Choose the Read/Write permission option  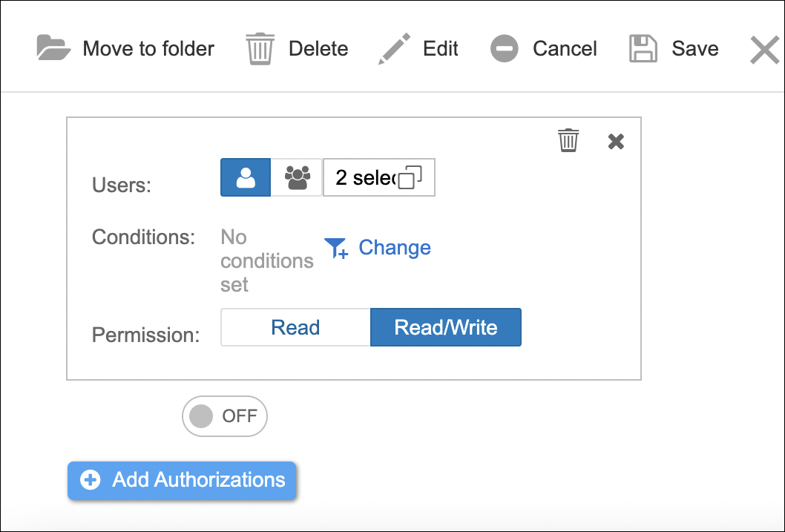446,327
